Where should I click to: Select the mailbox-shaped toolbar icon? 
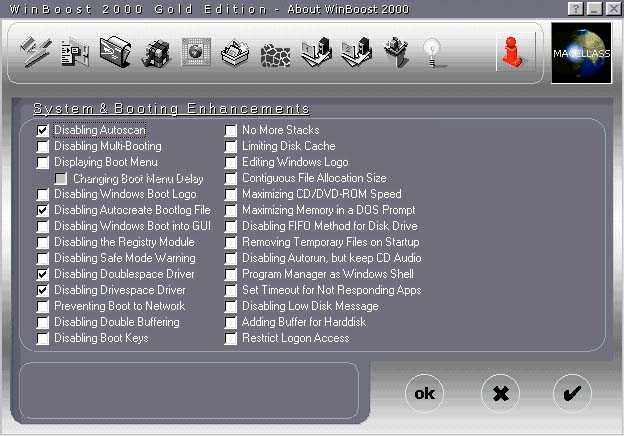tap(115, 52)
